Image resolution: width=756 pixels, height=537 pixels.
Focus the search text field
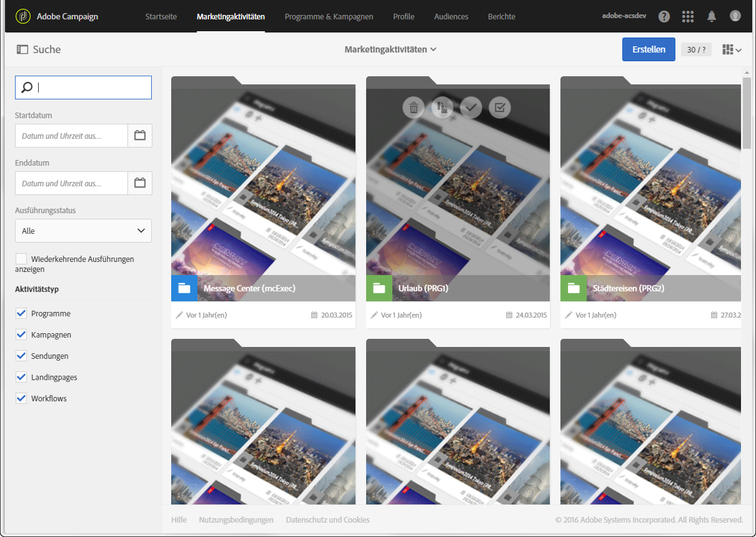tap(83, 88)
